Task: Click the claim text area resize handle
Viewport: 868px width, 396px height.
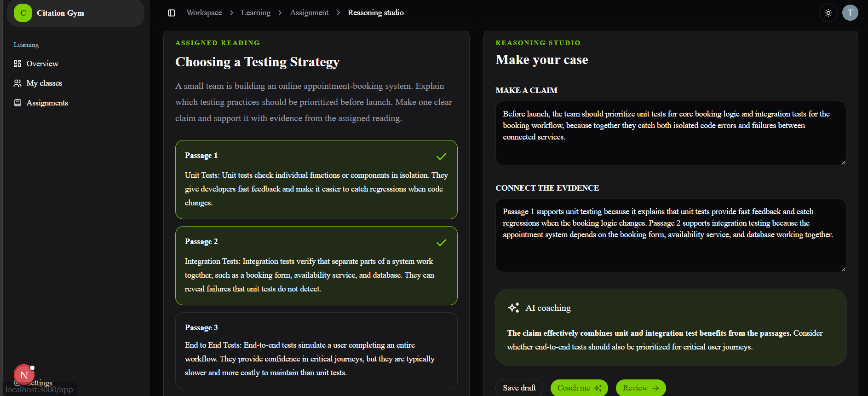Action: point(843,162)
